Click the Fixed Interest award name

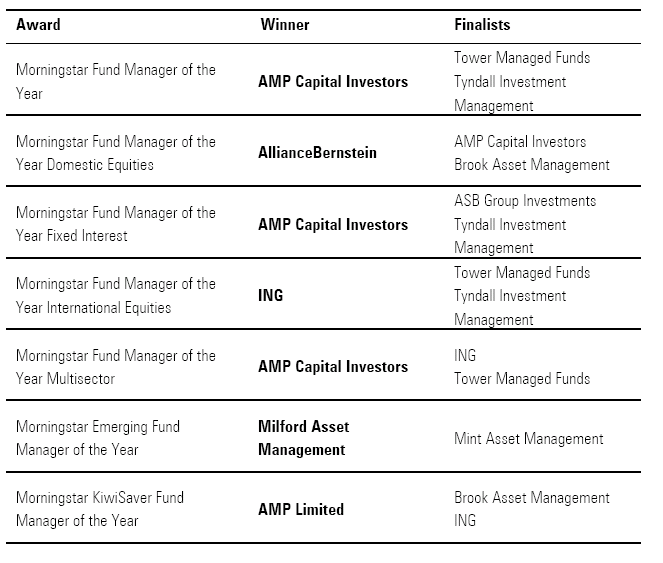pyautogui.click(x=115, y=224)
